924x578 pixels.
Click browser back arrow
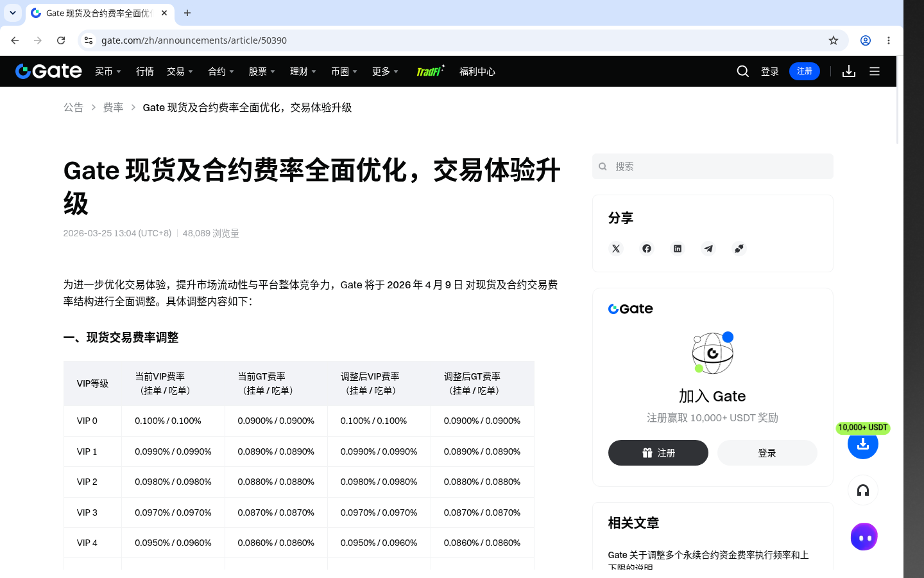pyautogui.click(x=15, y=40)
